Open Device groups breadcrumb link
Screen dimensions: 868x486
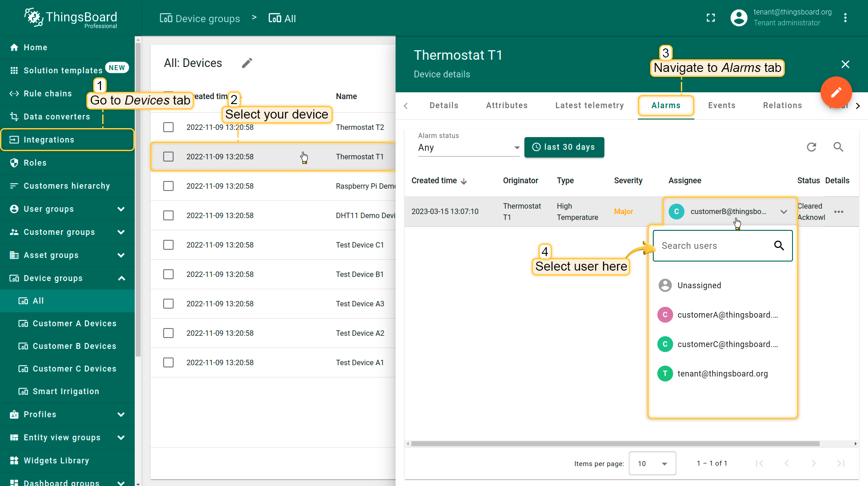[x=200, y=19]
